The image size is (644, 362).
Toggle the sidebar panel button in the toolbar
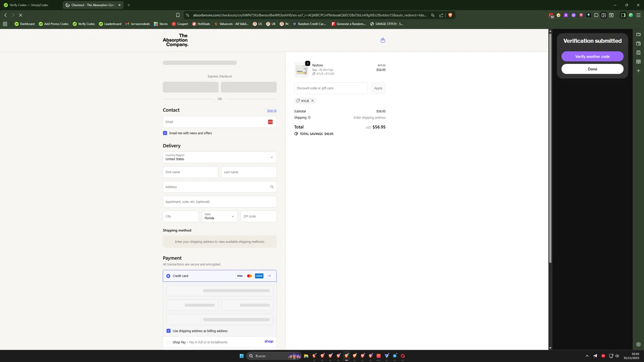pos(623,15)
